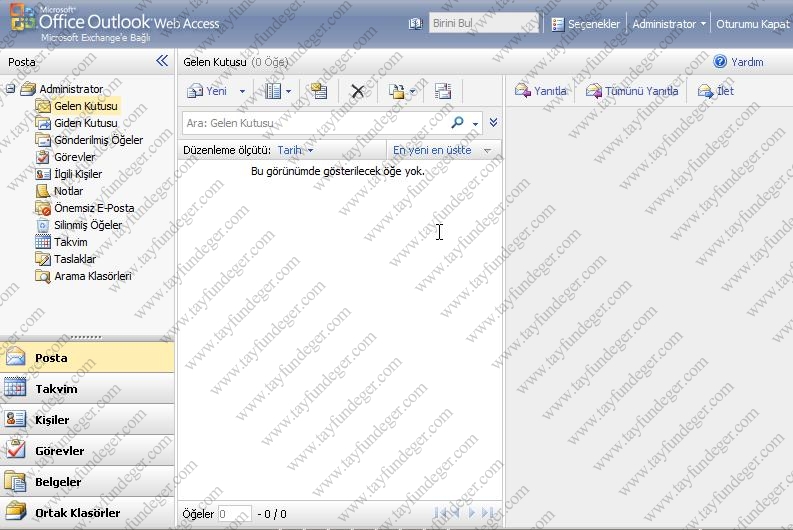The image size is (793, 530).
Task: Click the Gelen Kutusu folder icon
Action: [x=43, y=106]
